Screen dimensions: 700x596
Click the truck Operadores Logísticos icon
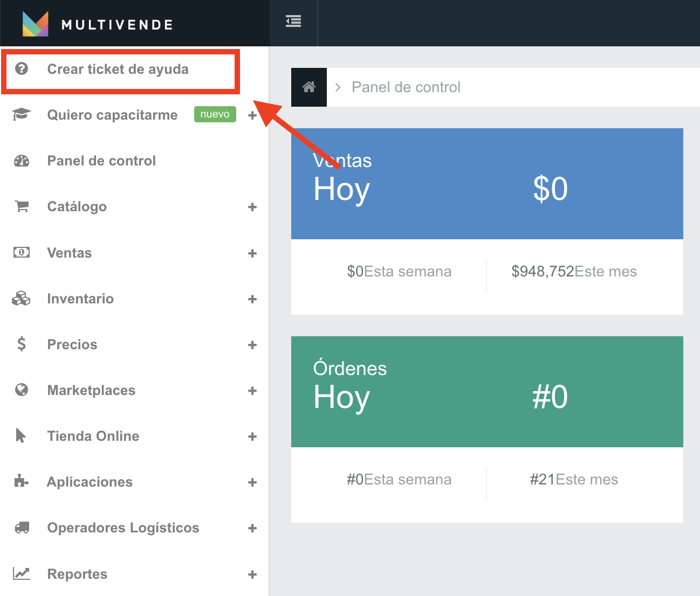tap(22, 528)
